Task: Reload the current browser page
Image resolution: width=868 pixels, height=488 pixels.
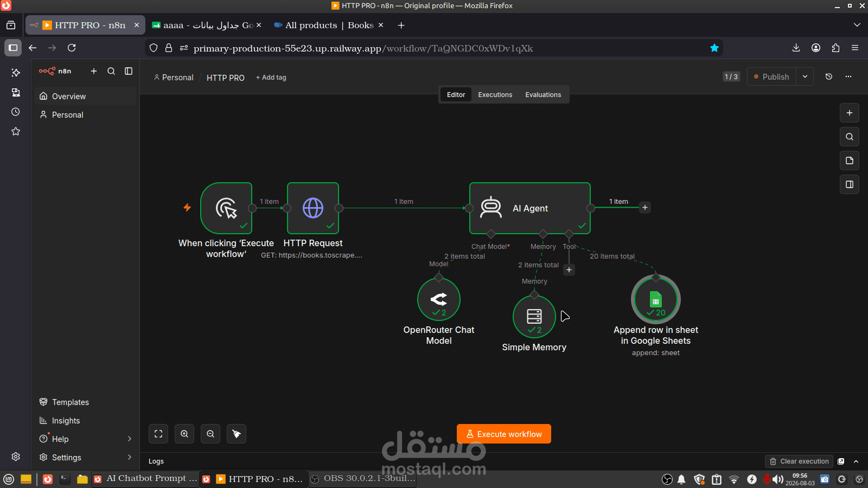Action: [x=72, y=48]
